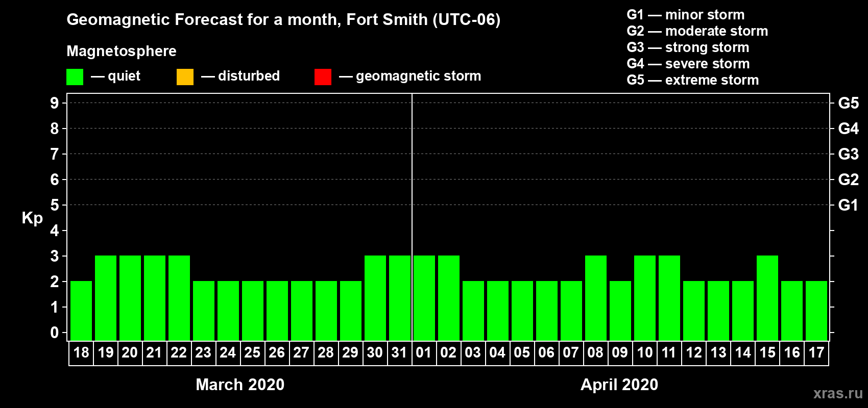The width and height of the screenshot is (868, 408).
Task: Click the G3 right-axis label
Action: coord(849,154)
